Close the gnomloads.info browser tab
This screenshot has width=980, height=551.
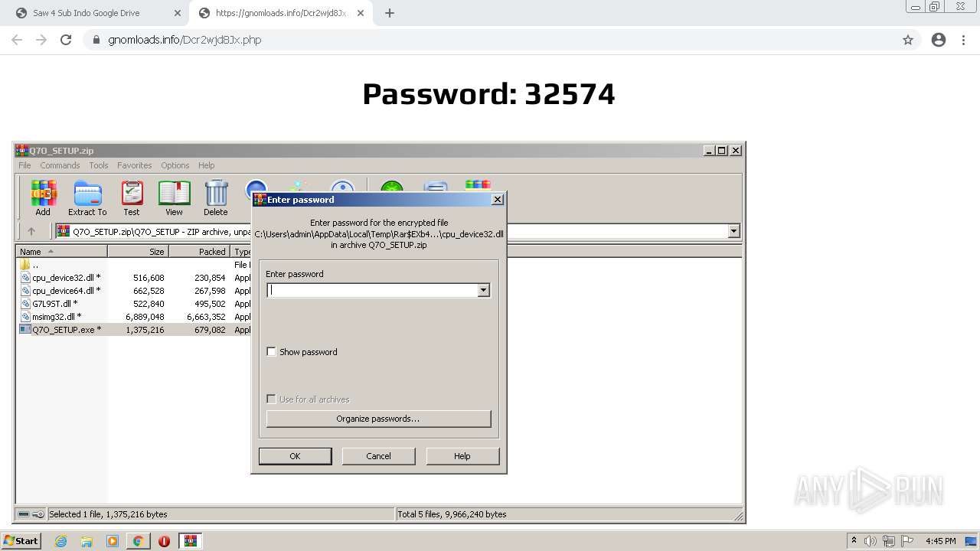coord(361,13)
